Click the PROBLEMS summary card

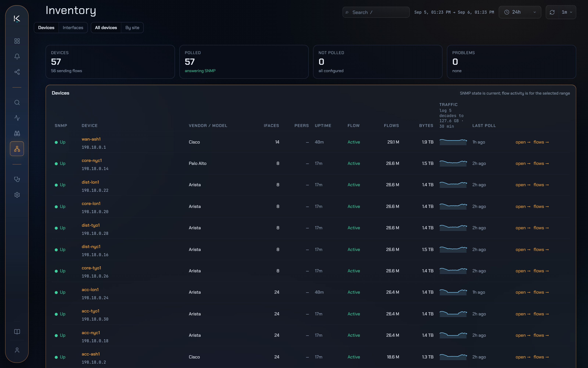[x=511, y=62]
